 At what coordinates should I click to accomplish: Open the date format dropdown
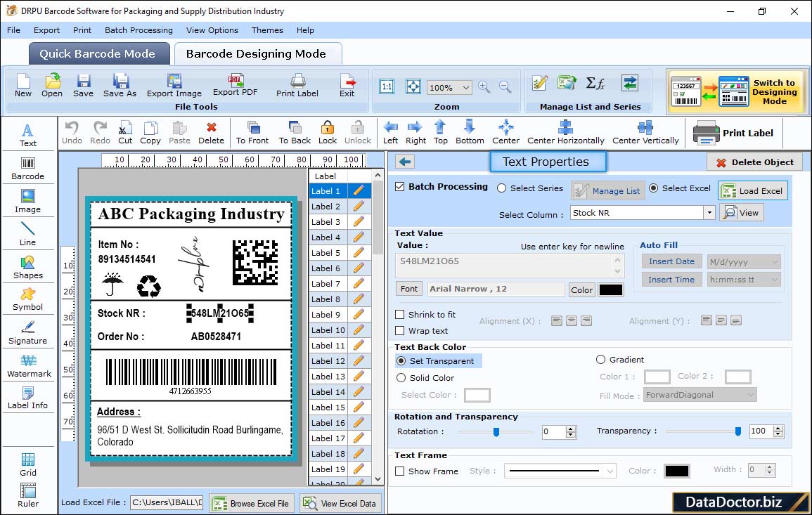[774, 262]
